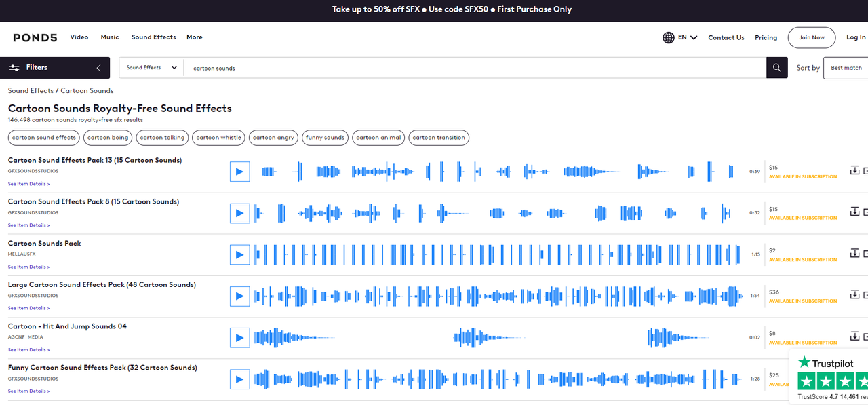The width and height of the screenshot is (868, 405).
Task: Open the More menu
Action: pyautogui.click(x=195, y=37)
